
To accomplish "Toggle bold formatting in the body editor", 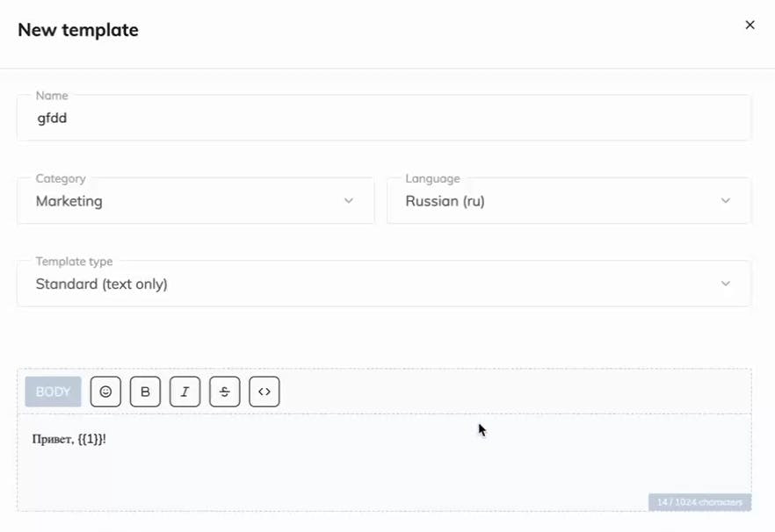I will [145, 392].
